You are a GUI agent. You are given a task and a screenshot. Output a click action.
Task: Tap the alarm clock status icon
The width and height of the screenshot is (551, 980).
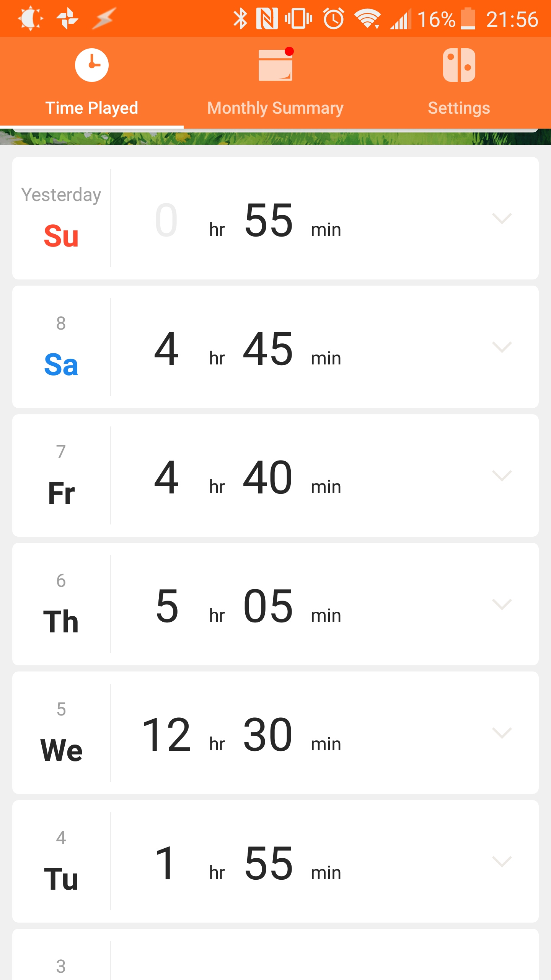pyautogui.click(x=334, y=19)
